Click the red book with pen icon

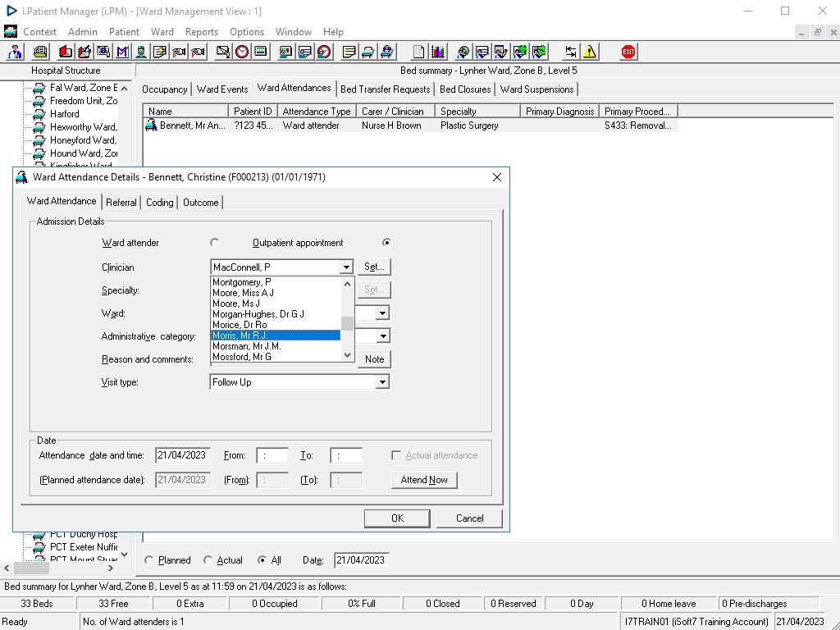coord(84,52)
